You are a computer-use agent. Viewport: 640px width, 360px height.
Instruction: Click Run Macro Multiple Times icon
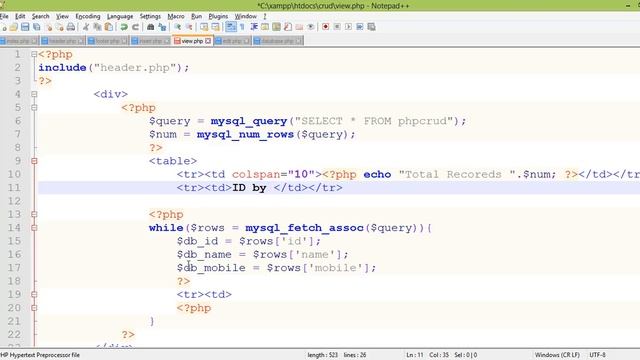(x=360, y=27)
